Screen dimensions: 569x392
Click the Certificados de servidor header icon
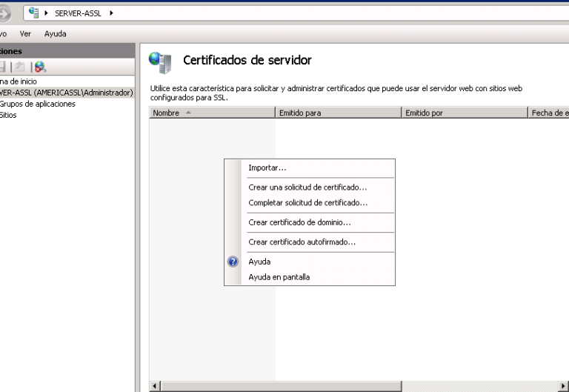coord(160,62)
